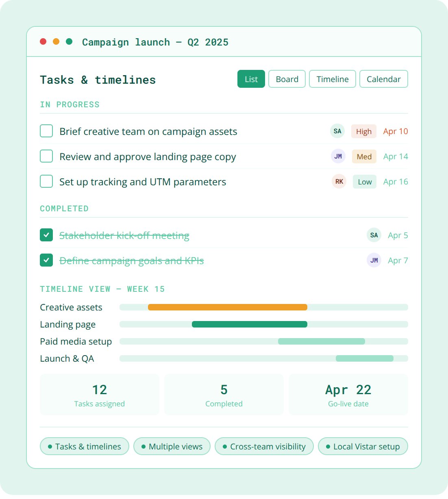Screen dimensions: 448x499
Task: Switch to the Calendar view tab
Action: tap(383, 79)
